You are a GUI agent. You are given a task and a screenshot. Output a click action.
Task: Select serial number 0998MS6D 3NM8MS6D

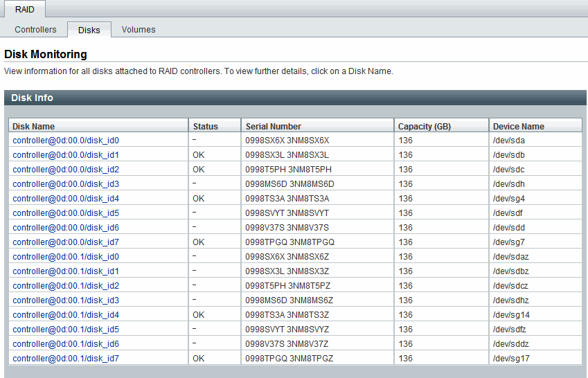click(289, 184)
